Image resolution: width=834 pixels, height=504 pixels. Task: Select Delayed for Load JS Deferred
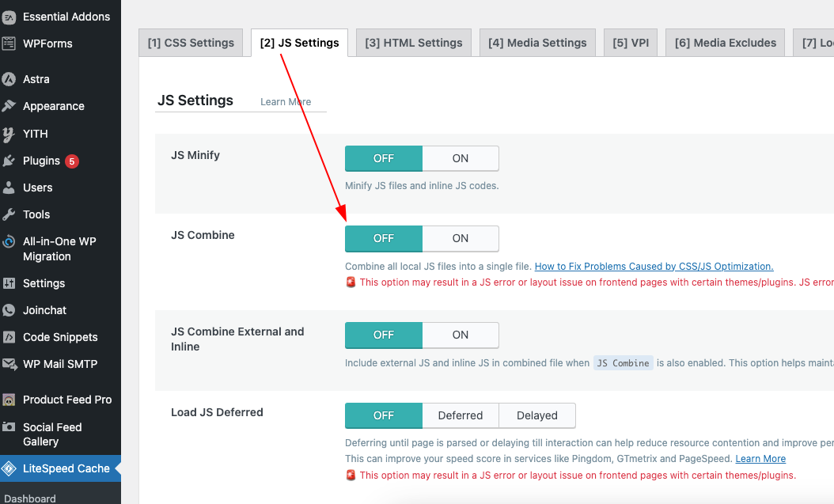(537, 415)
